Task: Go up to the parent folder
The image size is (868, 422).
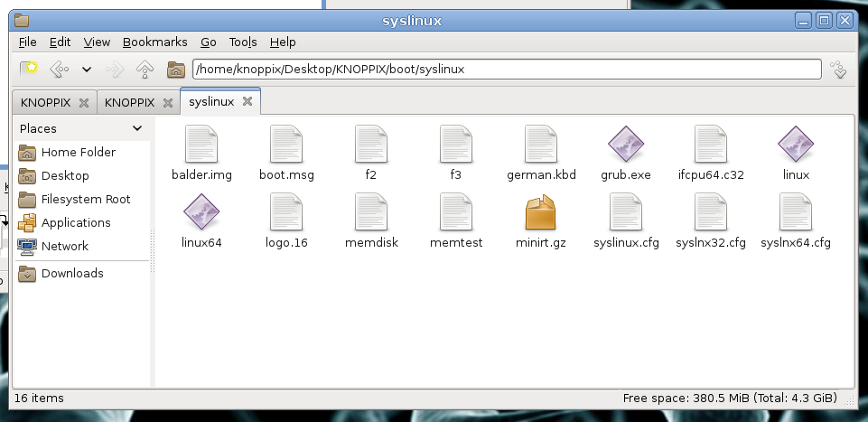Action: 145,69
